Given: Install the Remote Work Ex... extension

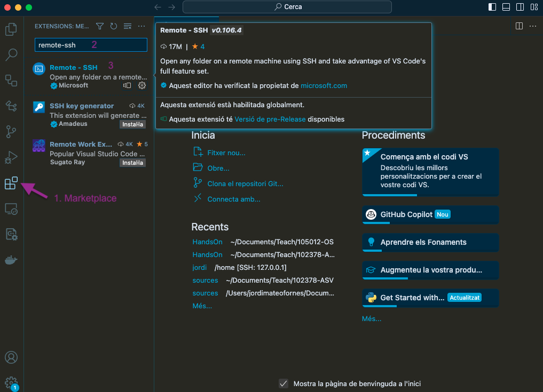Looking at the screenshot, I should point(132,163).
